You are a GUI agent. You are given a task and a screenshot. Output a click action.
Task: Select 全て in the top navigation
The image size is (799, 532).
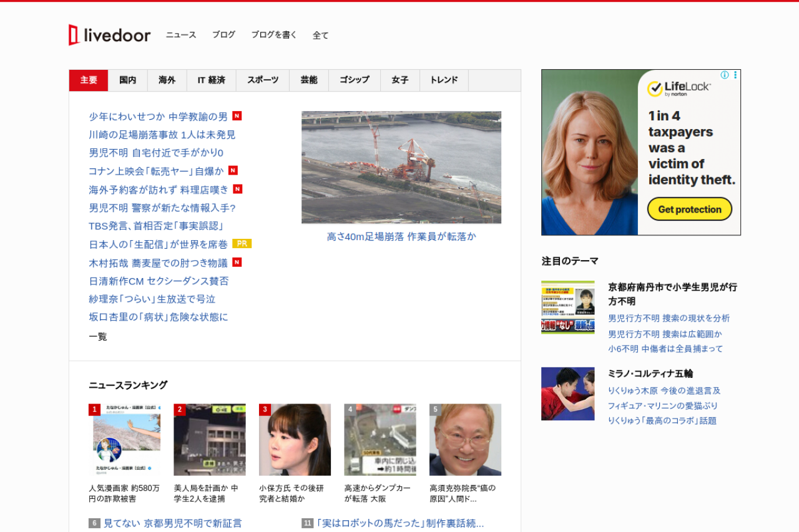[x=320, y=36]
